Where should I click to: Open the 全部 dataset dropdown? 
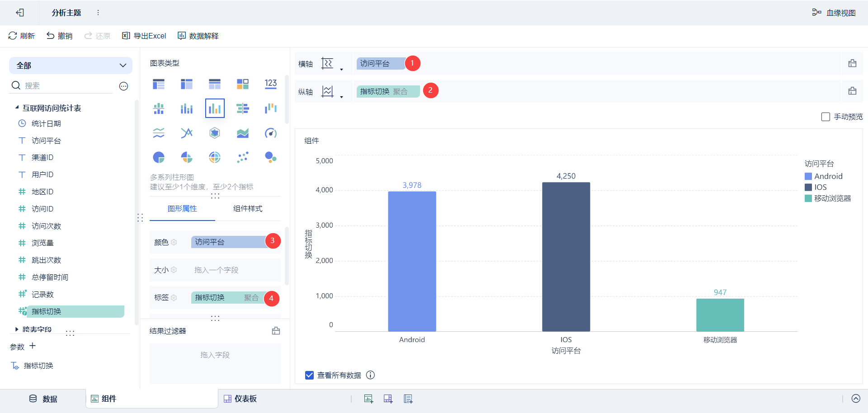coord(71,66)
